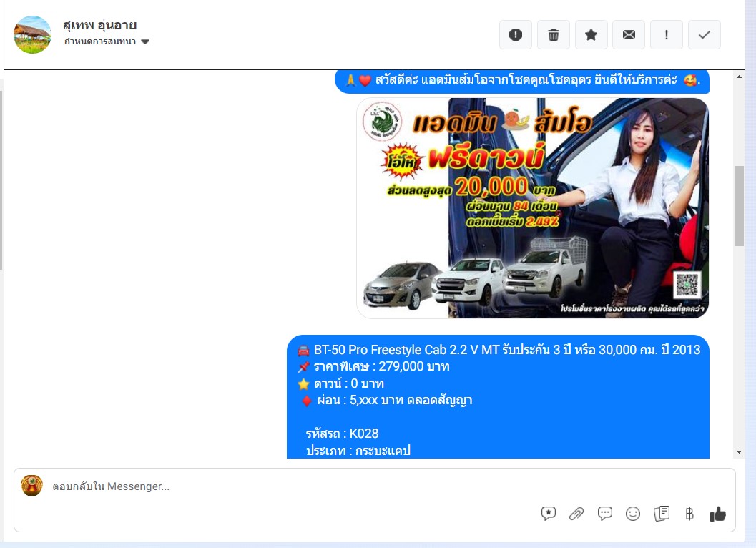Flag conversation with plain exclamation mark button
756x548 pixels.
point(667,35)
